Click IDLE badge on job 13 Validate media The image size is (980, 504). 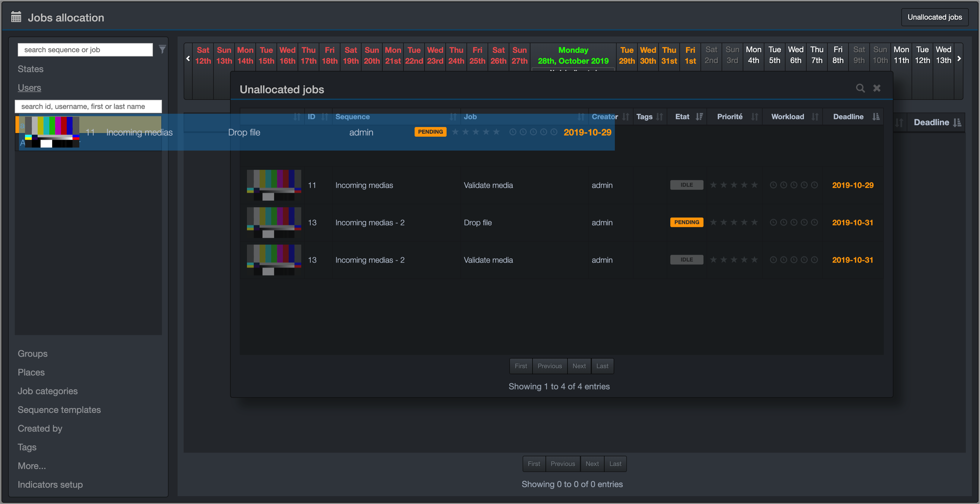tap(686, 260)
